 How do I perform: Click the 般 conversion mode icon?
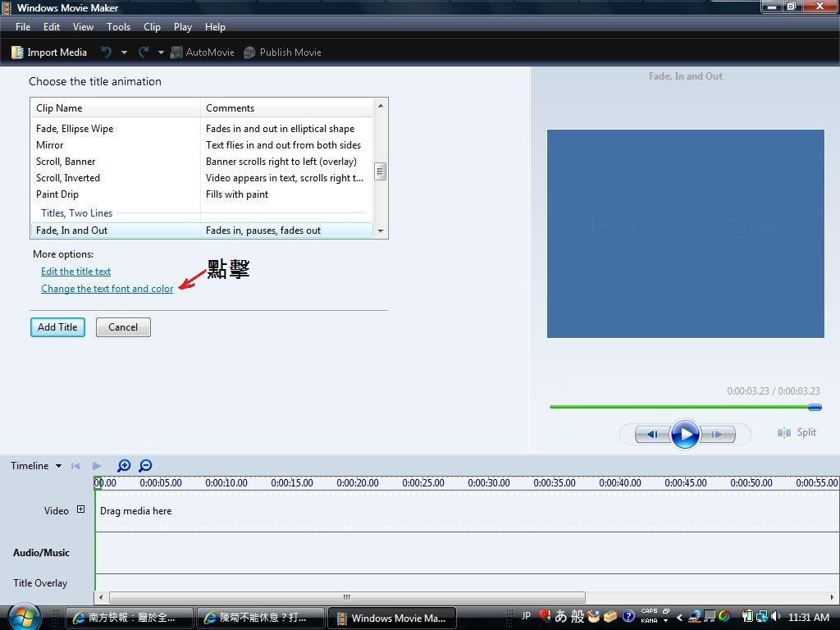[577, 617]
